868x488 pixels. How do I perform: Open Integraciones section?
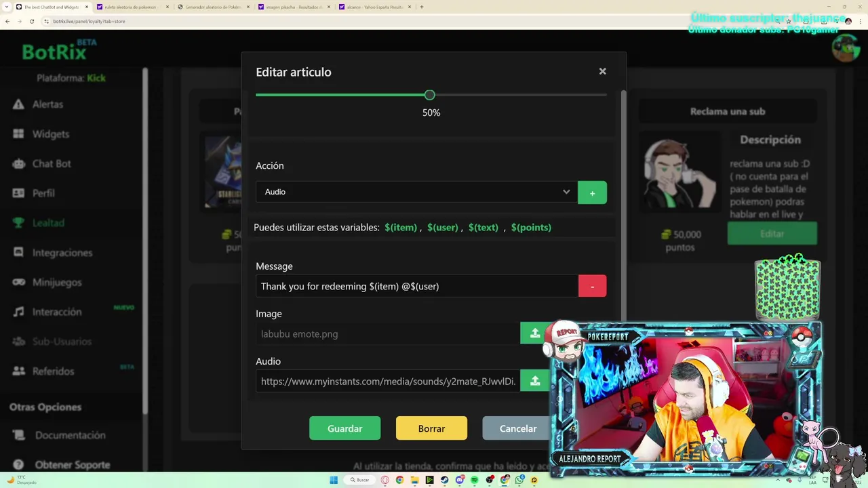(x=62, y=253)
